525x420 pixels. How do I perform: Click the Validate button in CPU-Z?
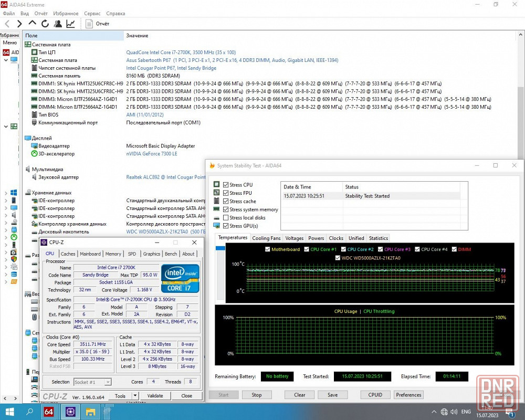(x=155, y=395)
